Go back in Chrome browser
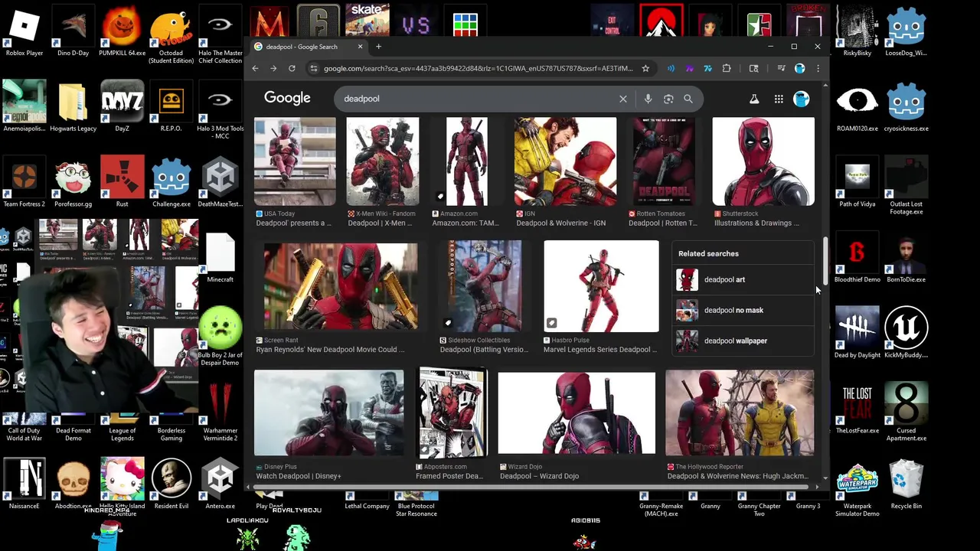The height and width of the screenshot is (551, 980). click(255, 68)
